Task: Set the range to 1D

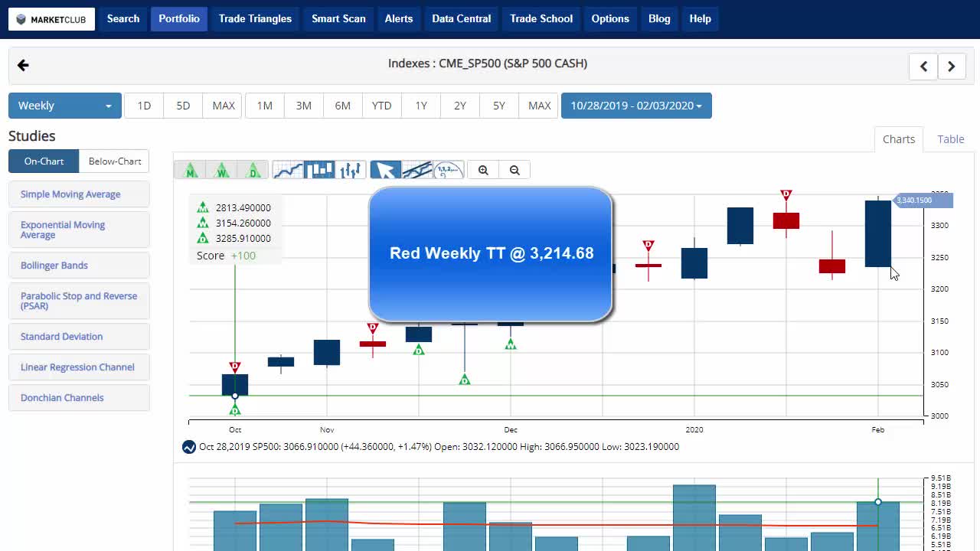Action: click(x=144, y=106)
